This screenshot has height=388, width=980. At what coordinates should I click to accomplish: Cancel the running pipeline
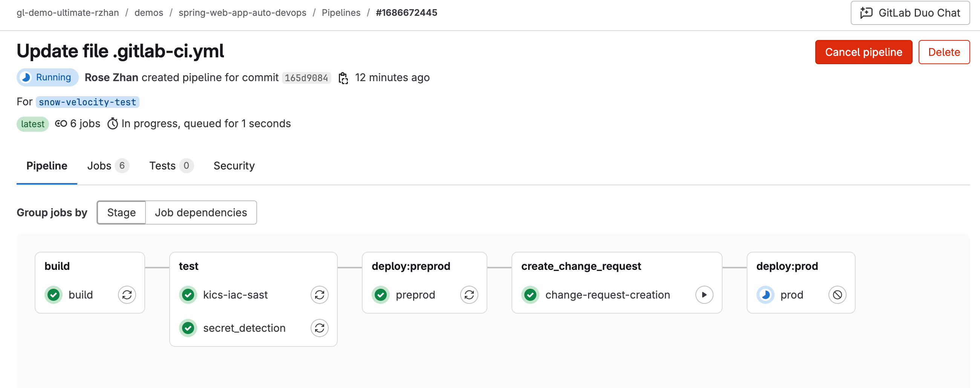click(x=864, y=52)
